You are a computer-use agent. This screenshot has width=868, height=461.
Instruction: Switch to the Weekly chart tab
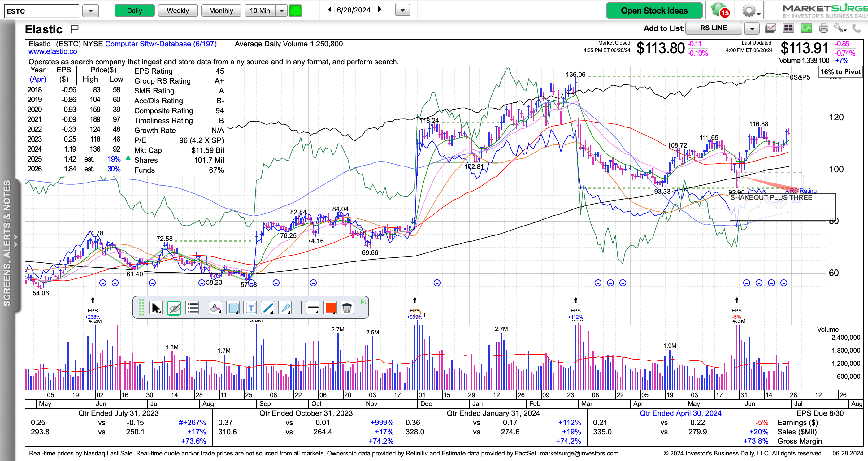(x=178, y=11)
